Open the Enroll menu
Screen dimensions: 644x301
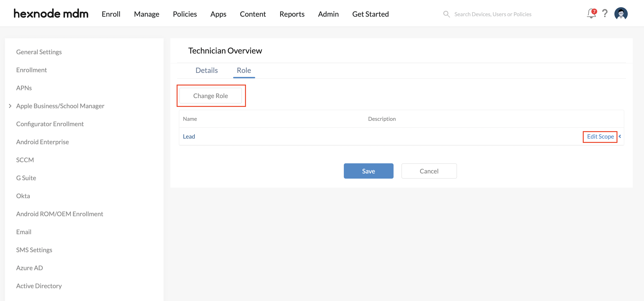[111, 14]
